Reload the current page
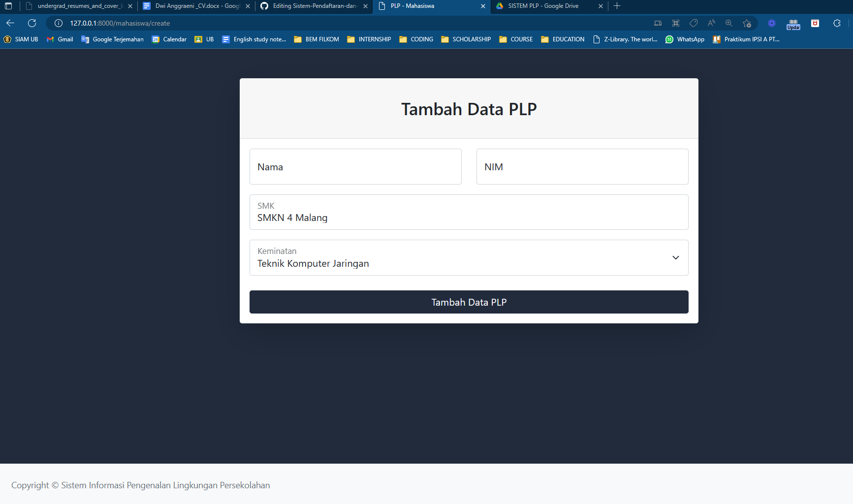 32,23
